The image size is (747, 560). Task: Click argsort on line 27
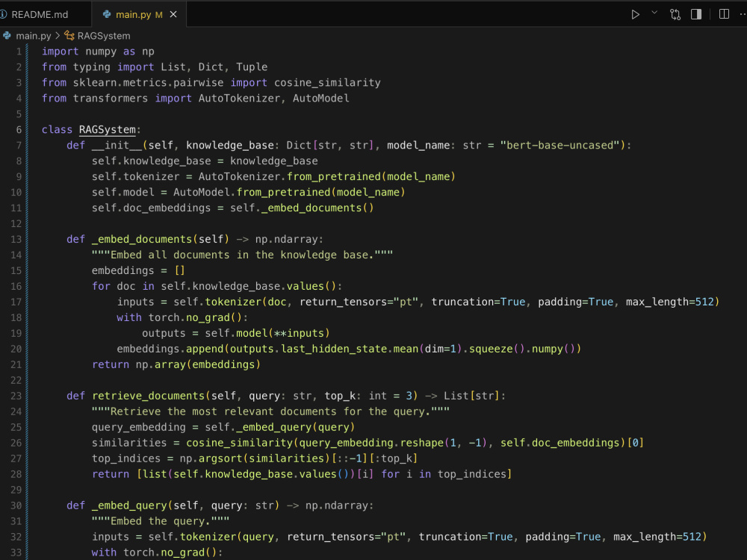pyautogui.click(x=220, y=458)
